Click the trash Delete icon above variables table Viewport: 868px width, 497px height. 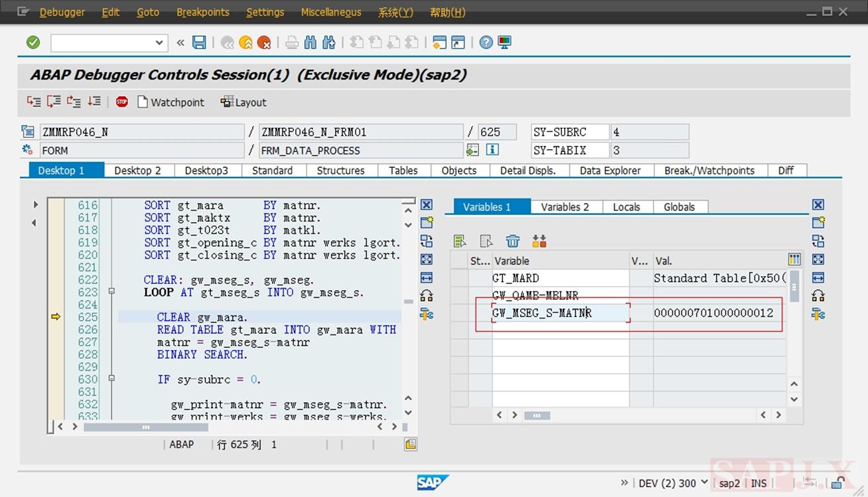[513, 241]
